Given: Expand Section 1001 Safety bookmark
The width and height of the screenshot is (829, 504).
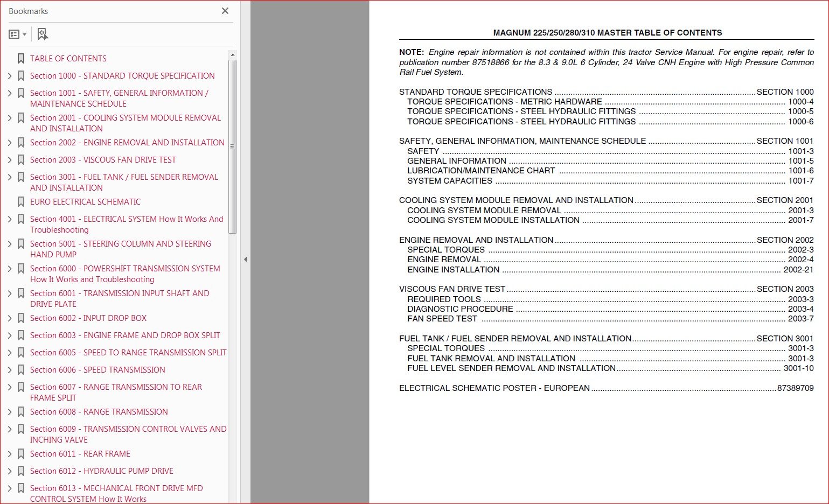Looking at the screenshot, I should [x=10, y=93].
